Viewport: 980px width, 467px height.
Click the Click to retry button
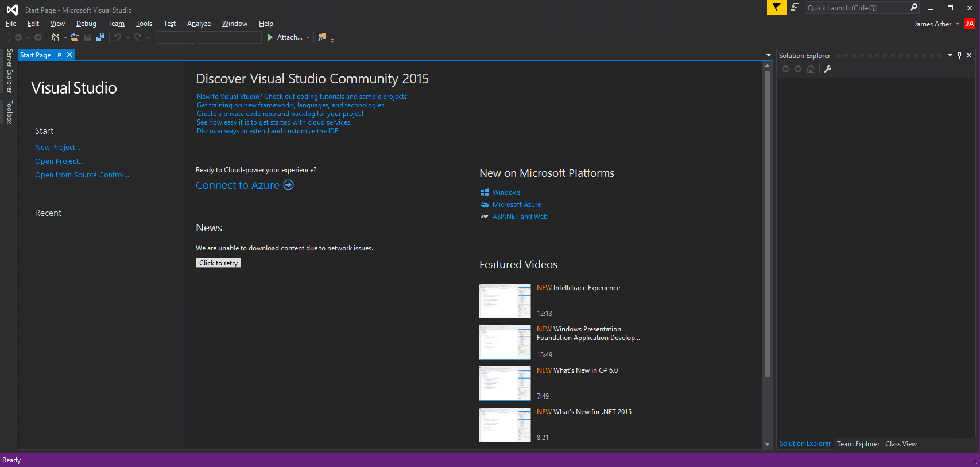click(218, 263)
